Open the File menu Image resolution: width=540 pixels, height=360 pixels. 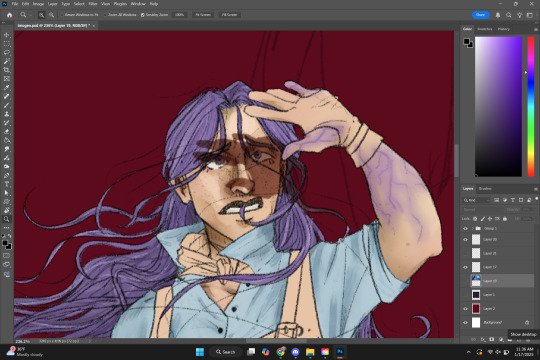point(15,4)
